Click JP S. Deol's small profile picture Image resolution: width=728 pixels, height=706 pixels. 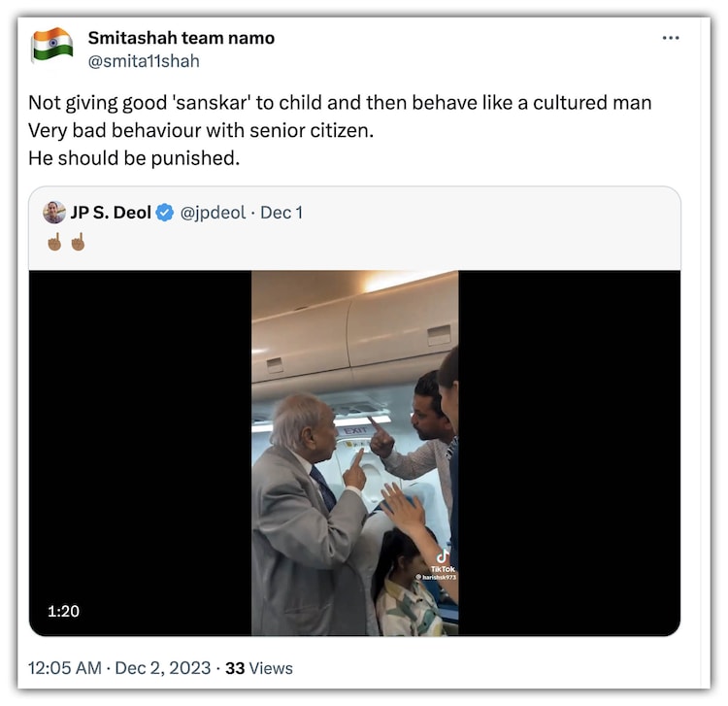[x=54, y=212]
